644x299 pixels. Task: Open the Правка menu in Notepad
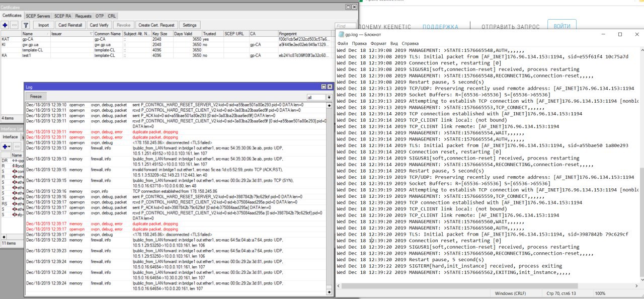[x=359, y=44]
